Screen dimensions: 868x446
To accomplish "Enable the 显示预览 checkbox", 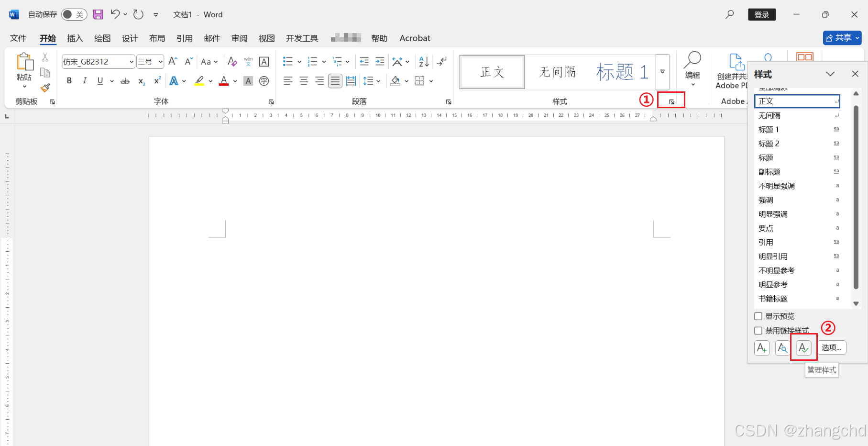I will [x=758, y=316].
